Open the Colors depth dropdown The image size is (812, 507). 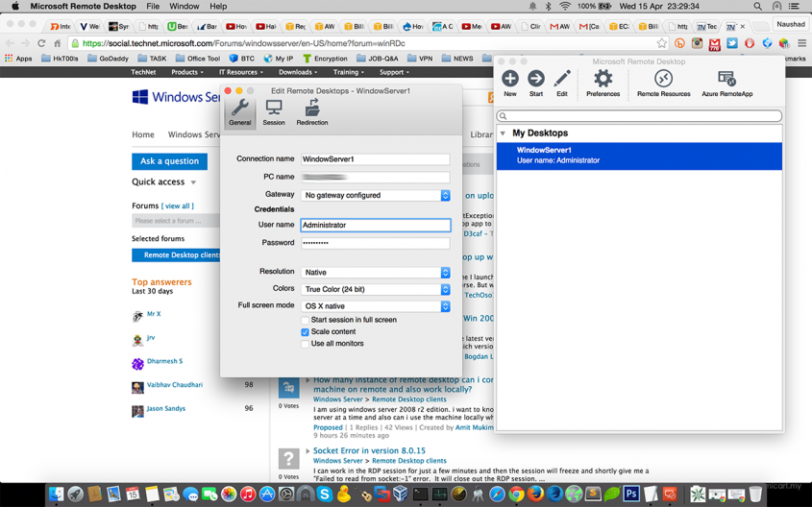pos(375,289)
